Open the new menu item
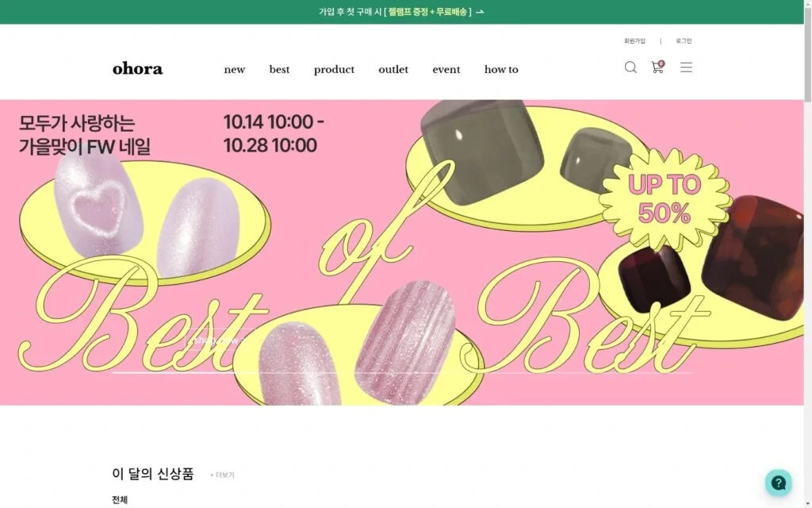This screenshot has height=508, width=812. click(235, 70)
